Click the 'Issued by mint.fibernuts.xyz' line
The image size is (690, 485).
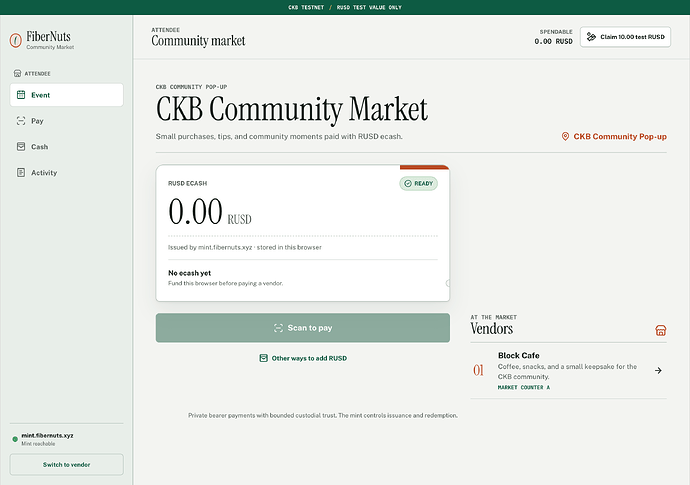[245, 247]
